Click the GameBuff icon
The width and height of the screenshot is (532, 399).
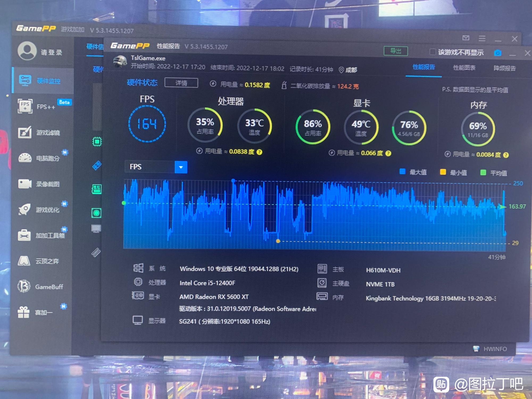(x=24, y=286)
